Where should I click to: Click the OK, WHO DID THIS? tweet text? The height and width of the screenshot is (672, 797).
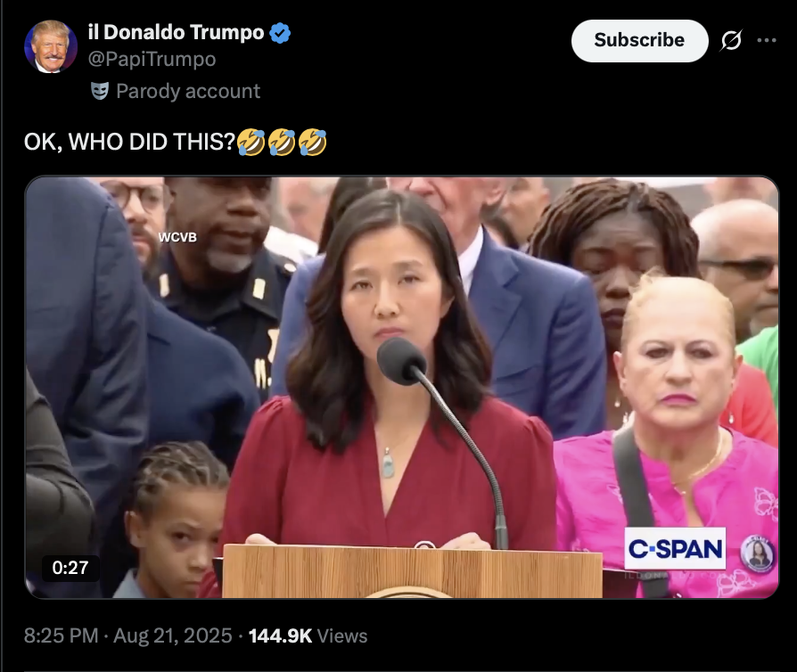[x=129, y=142]
